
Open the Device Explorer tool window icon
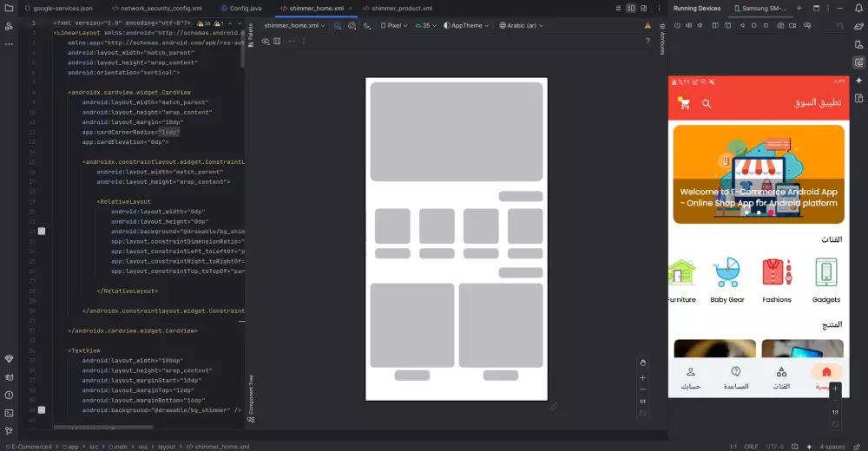[858, 99]
